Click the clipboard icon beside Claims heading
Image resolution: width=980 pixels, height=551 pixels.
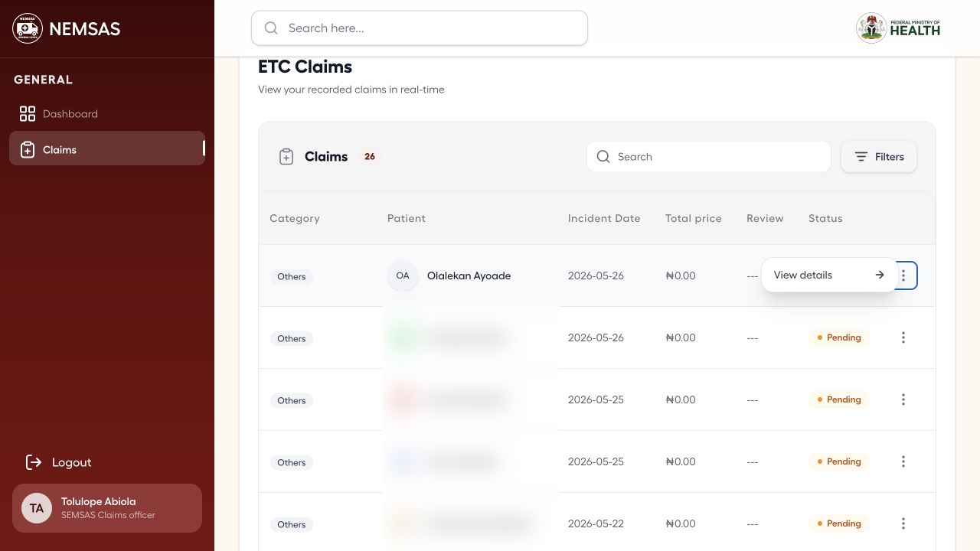pyautogui.click(x=286, y=157)
